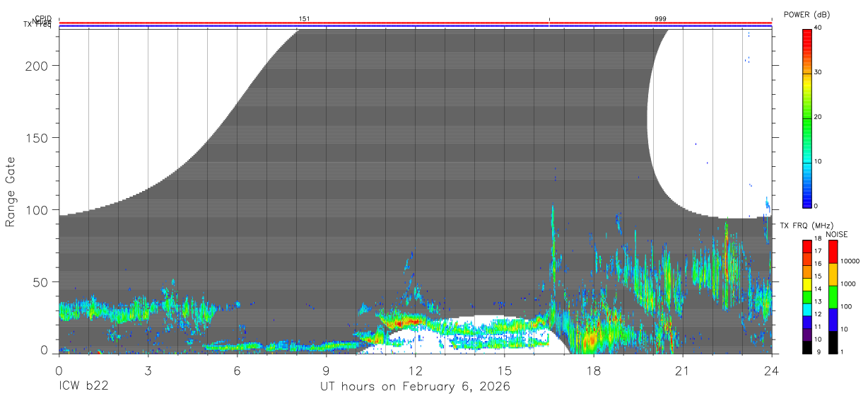Click the 11 label on TX FRQ scale

818,327
